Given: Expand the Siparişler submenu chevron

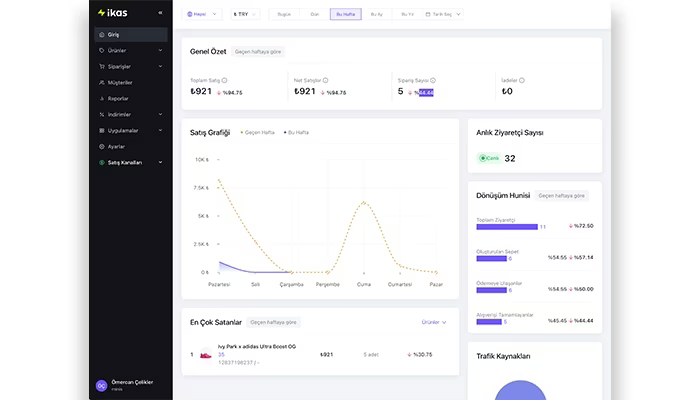Looking at the screenshot, I should coord(160,67).
